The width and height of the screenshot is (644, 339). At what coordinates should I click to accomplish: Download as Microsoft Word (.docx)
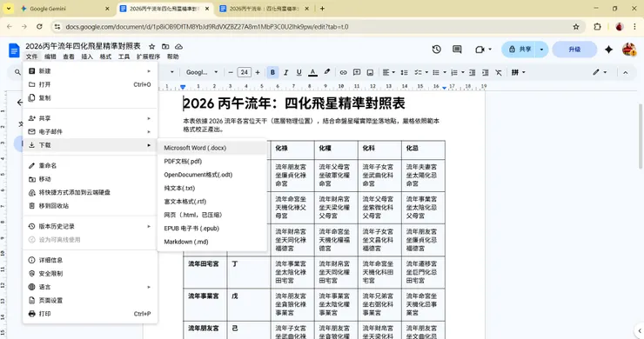coord(212,148)
